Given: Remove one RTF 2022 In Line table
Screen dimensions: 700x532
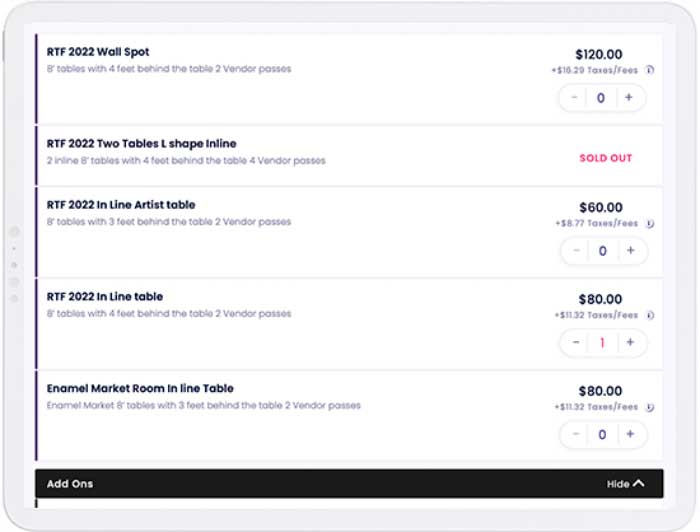Looking at the screenshot, I should 576,342.
